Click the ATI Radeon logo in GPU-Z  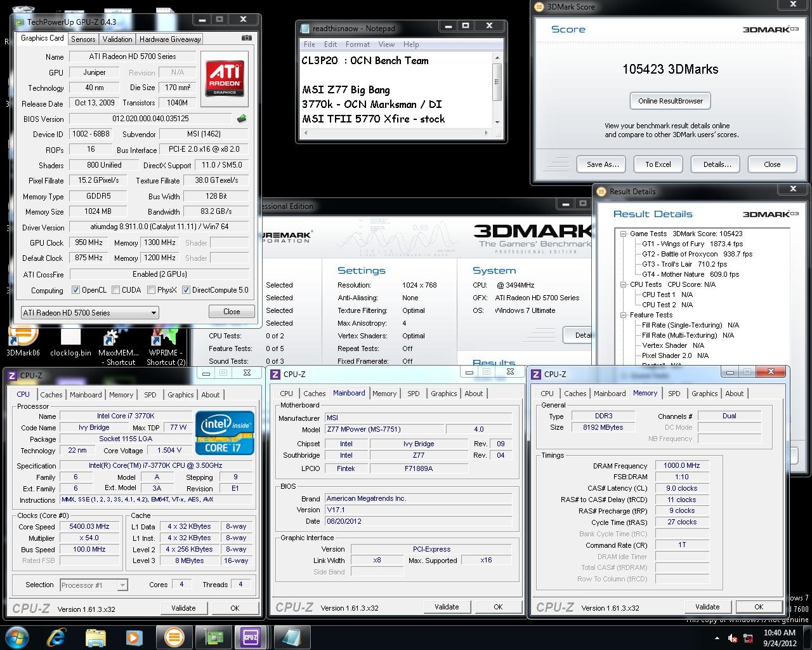click(x=225, y=79)
